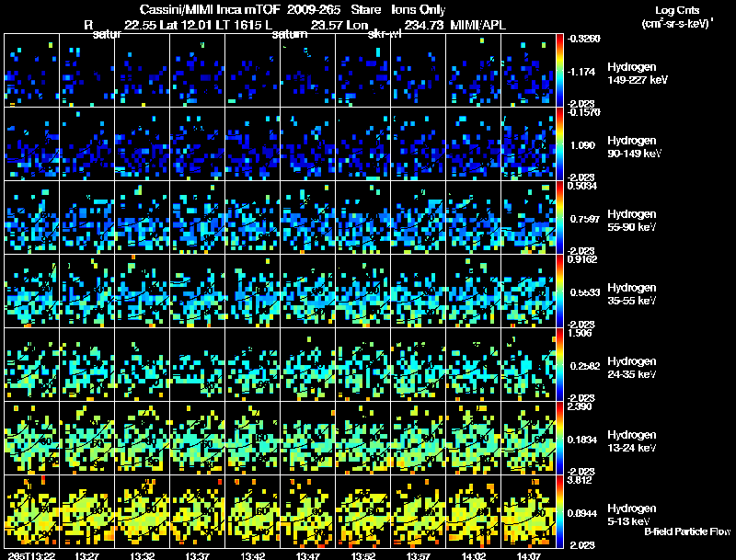Click the '234.73' longitude value in header
Image resolution: width=736 pixels, height=560 pixels.
[423, 25]
